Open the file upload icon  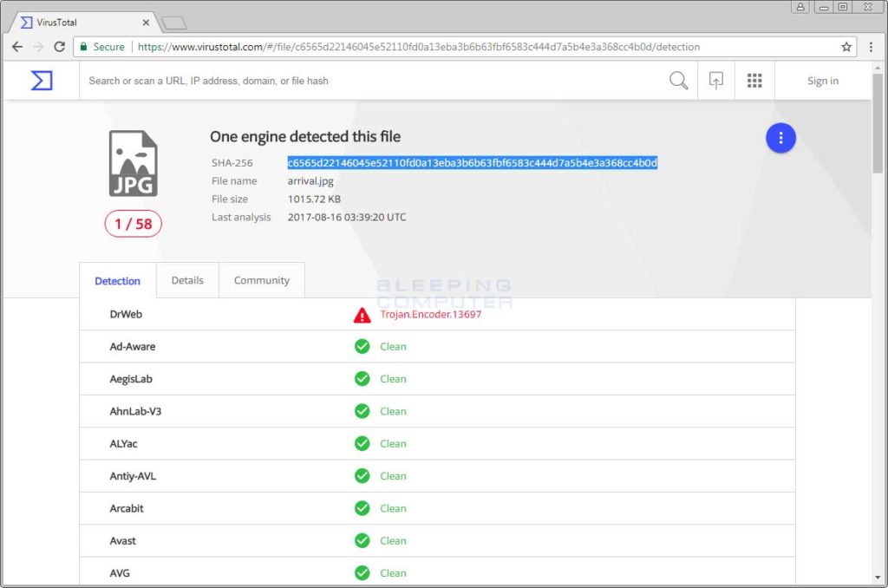coord(715,81)
